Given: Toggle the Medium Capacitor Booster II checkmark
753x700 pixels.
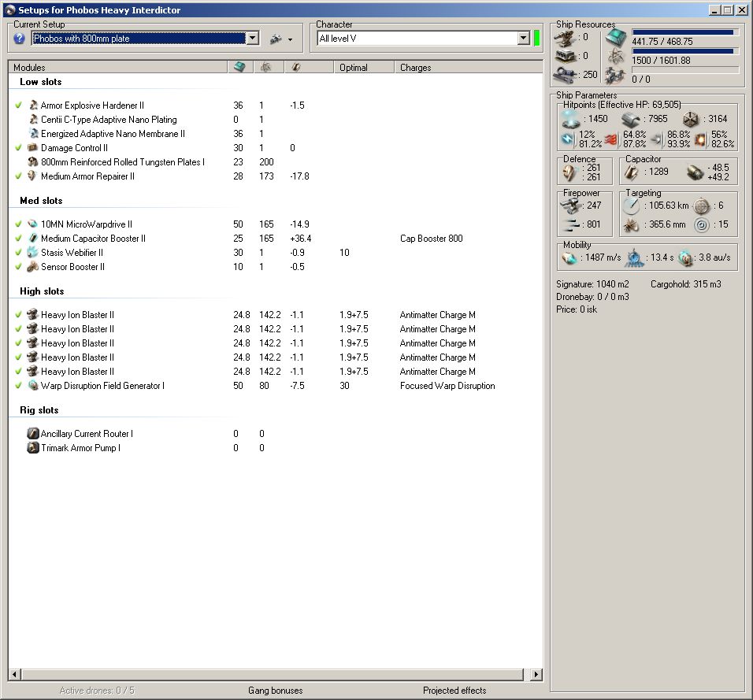Looking at the screenshot, I should click(18, 238).
